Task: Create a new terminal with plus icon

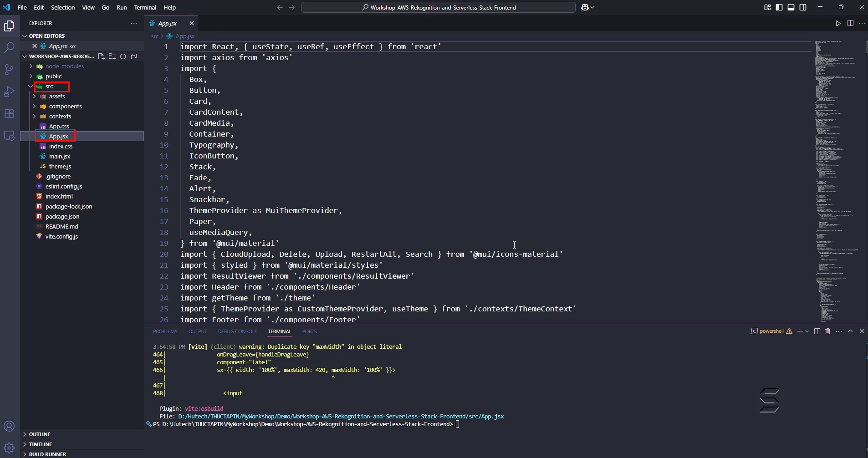Action: coord(800,331)
